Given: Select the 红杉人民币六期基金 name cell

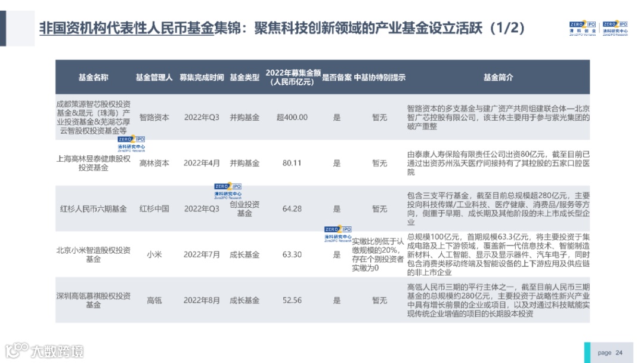Looking at the screenshot, I should pyautogui.click(x=93, y=209).
